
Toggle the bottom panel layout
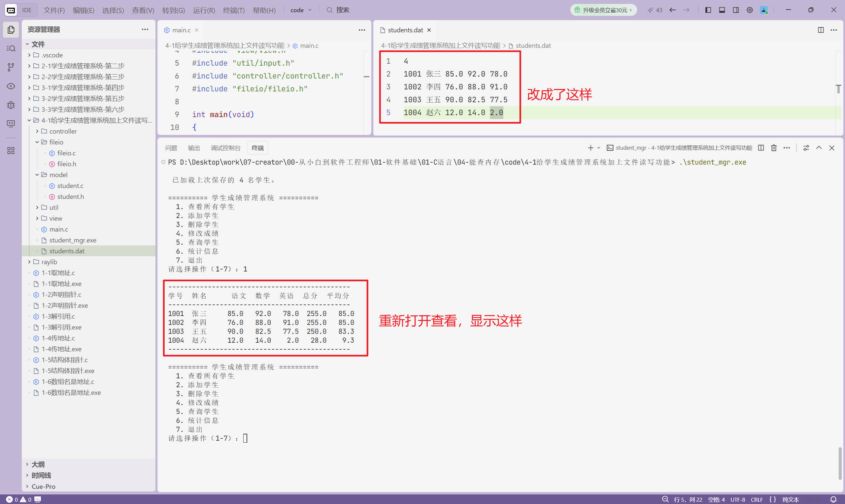[722, 10]
